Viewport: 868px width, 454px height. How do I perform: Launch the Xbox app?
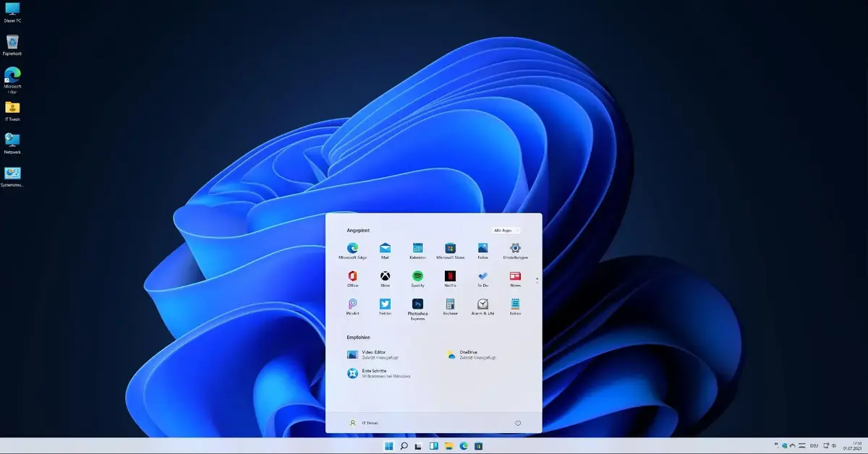pos(385,278)
